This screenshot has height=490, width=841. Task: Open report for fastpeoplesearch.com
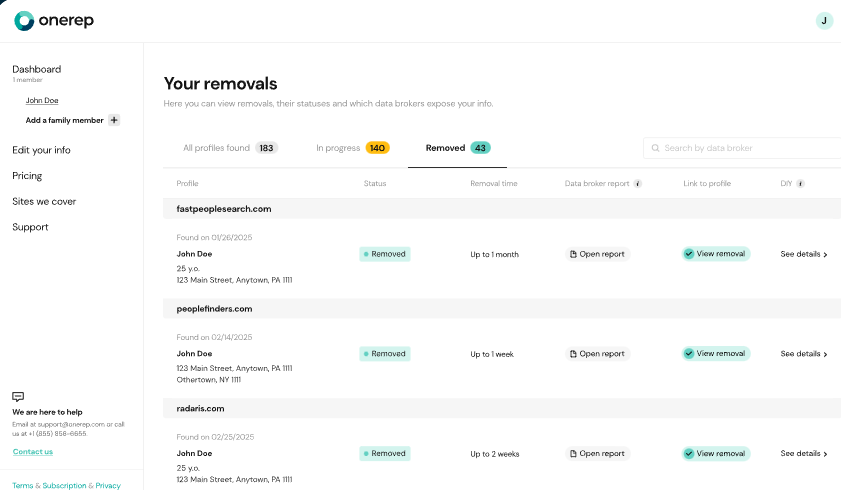(x=598, y=254)
